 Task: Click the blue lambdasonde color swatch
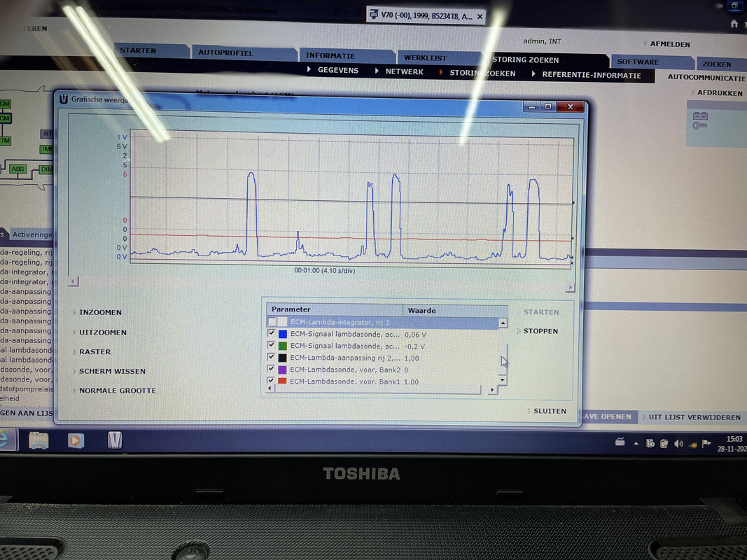[x=283, y=334]
